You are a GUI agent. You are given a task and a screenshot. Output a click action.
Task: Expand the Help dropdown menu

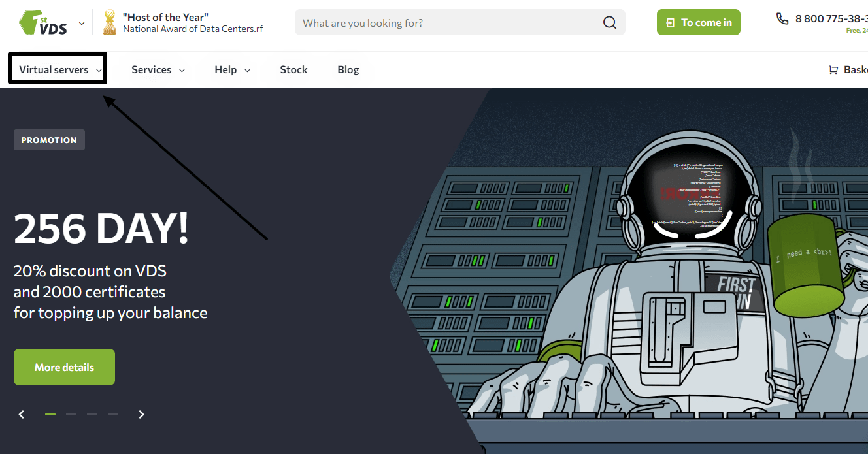coord(232,69)
